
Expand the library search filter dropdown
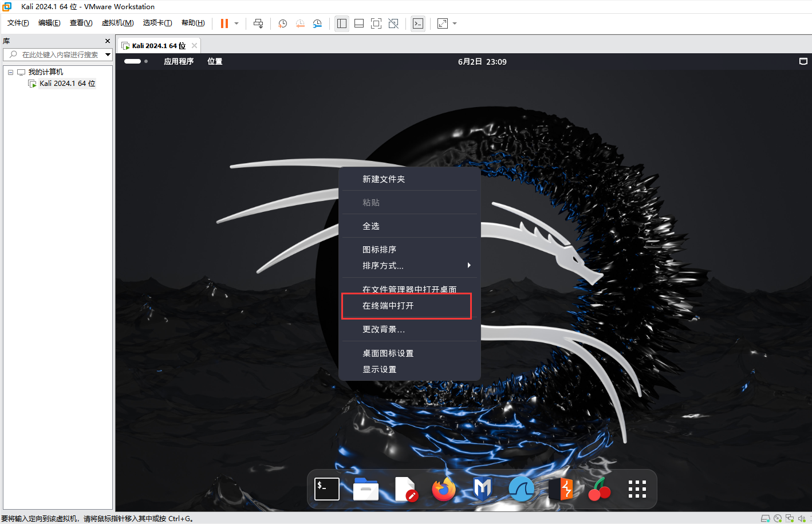tap(108, 54)
